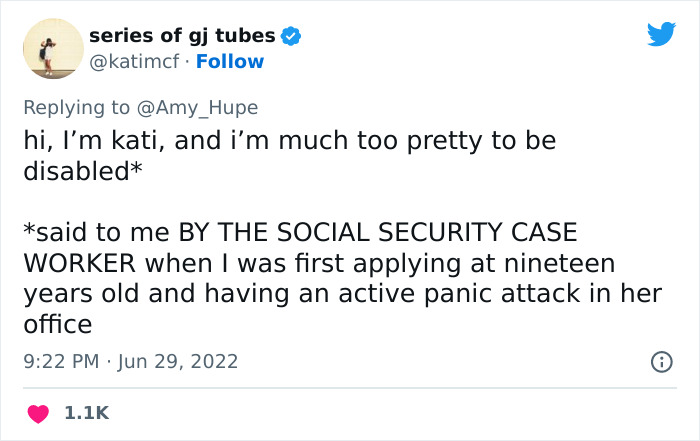
Task: Click the "*said to me BY" footnote line
Action: (x=98, y=231)
